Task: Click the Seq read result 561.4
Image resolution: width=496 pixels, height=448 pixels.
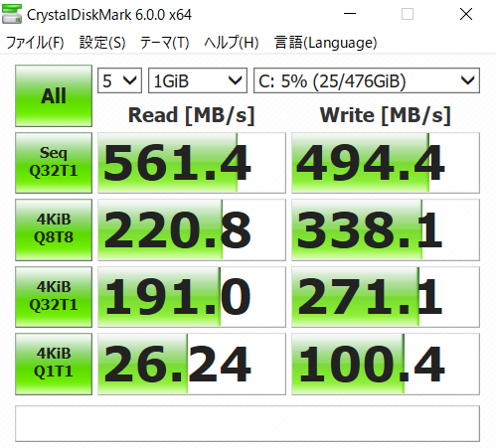Action: (x=192, y=163)
